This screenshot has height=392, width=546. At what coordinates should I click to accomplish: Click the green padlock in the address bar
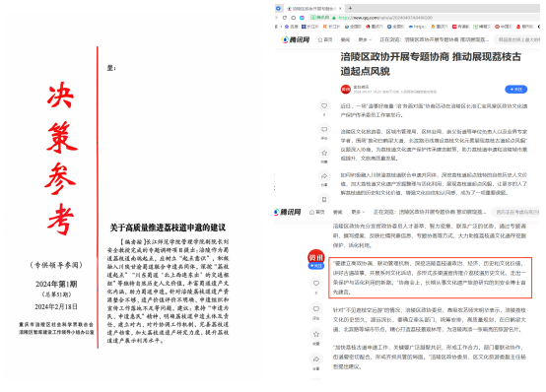click(334, 18)
